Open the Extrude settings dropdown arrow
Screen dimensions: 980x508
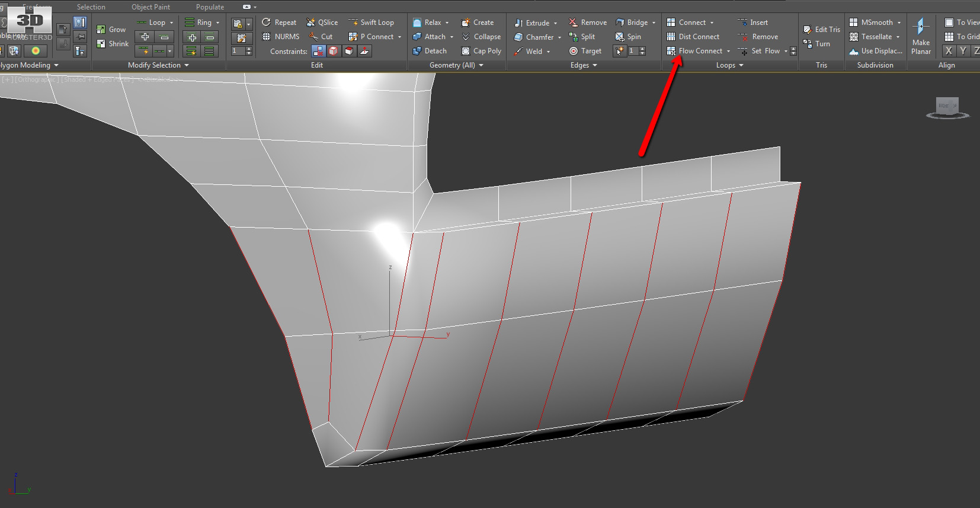[555, 23]
